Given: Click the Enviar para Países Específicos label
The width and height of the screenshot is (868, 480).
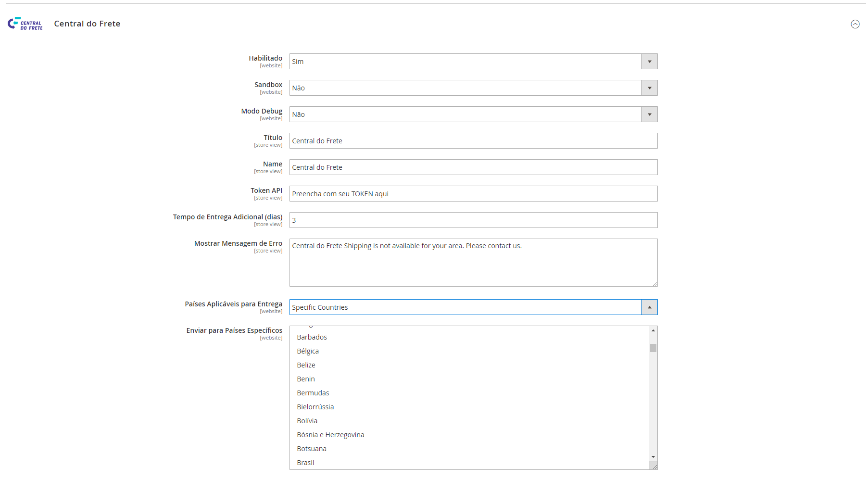Looking at the screenshot, I should (x=234, y=330).
